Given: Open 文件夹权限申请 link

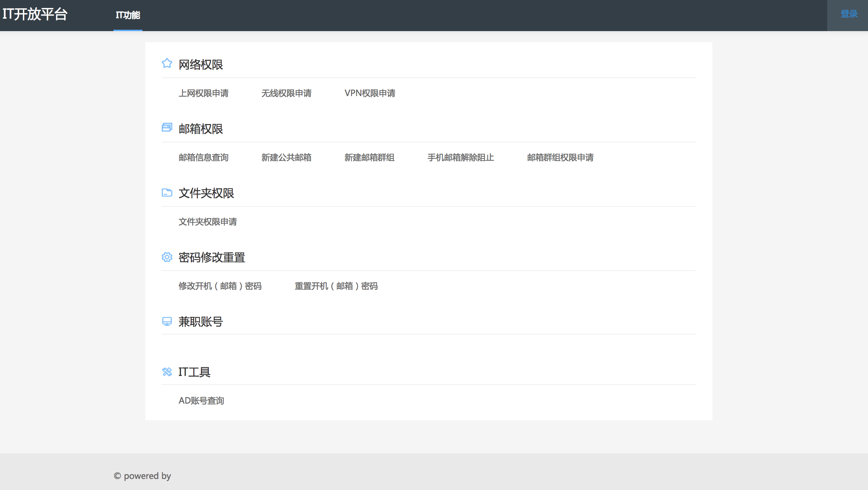Looking at the screenshot, I should coord(207,222).
